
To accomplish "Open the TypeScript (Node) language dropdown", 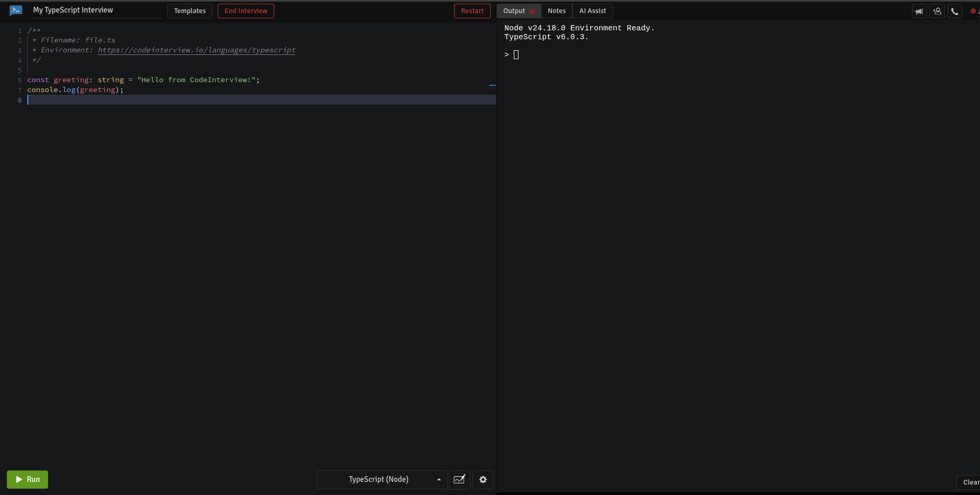I will point(382,479).
